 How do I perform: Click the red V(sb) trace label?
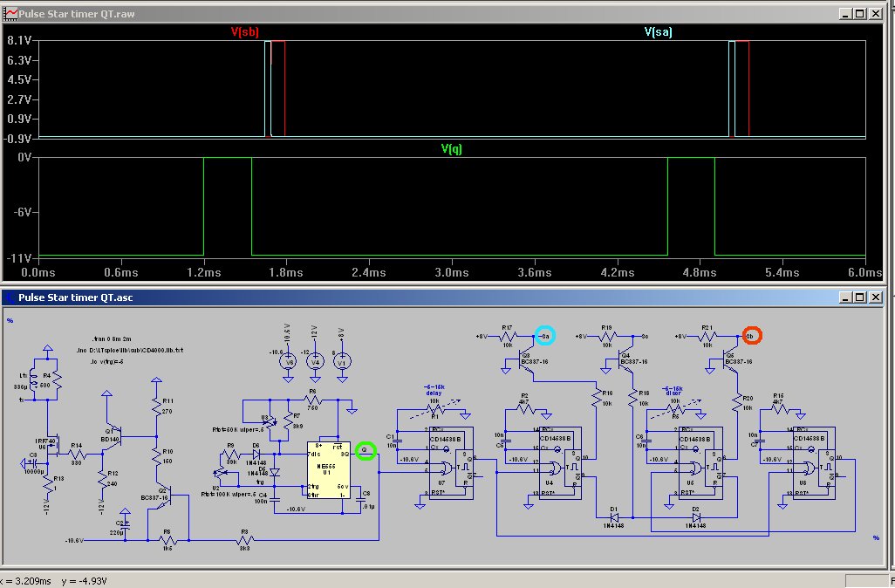[245, 31]
